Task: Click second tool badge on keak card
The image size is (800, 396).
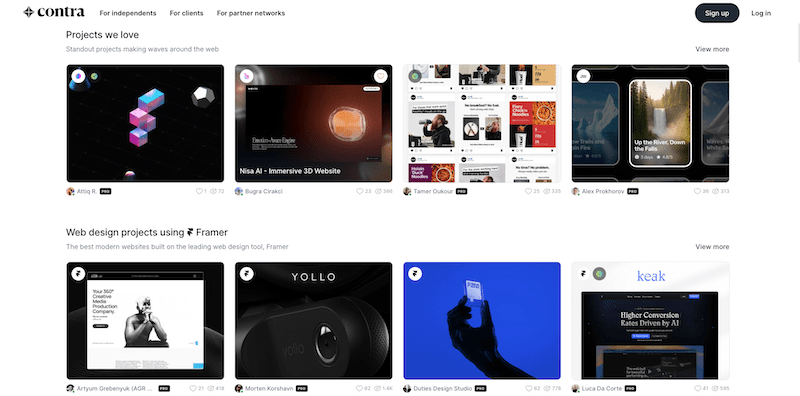Action: pos(599,274)
